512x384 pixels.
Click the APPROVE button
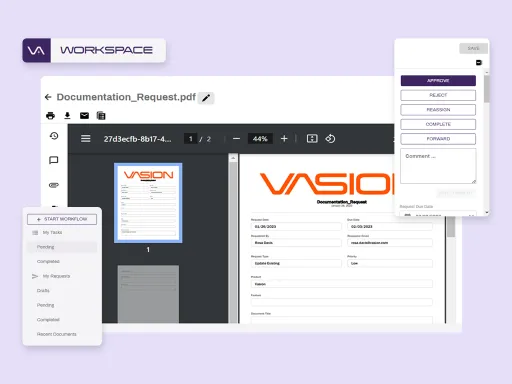tap(438, 81)
